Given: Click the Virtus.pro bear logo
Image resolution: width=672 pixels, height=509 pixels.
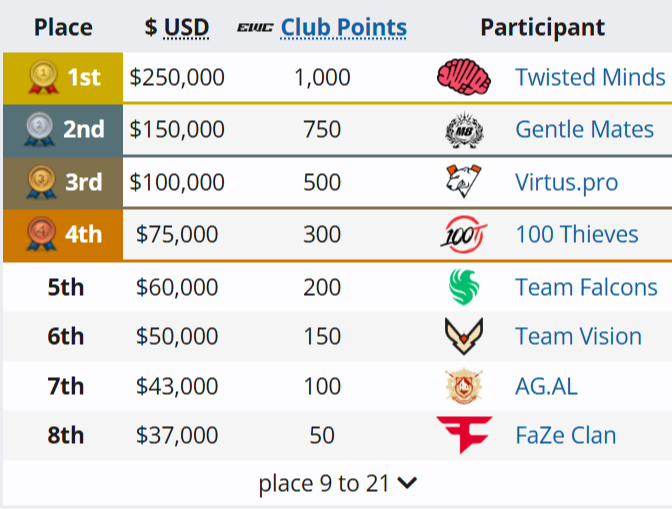Looking at the screenshot, I should click(x=464, y=182).
